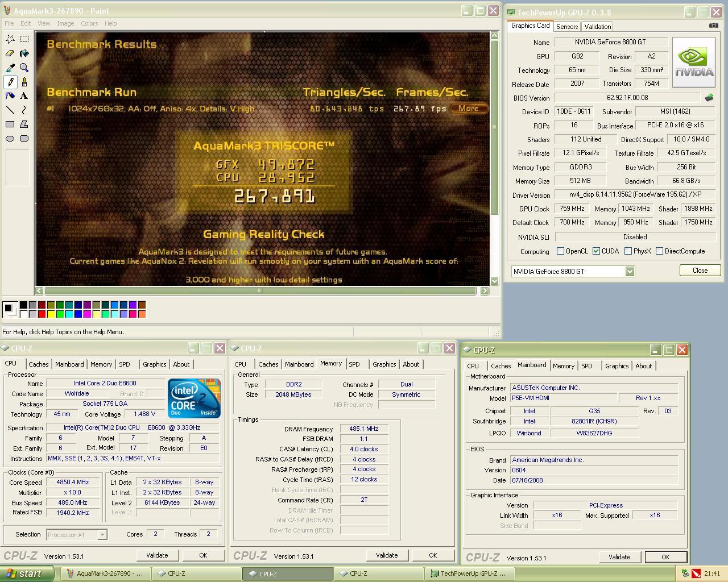
Task: Click Validate in the CPU-Z Mainboard window
Action: pyautogui.click(x=619, y=557)
